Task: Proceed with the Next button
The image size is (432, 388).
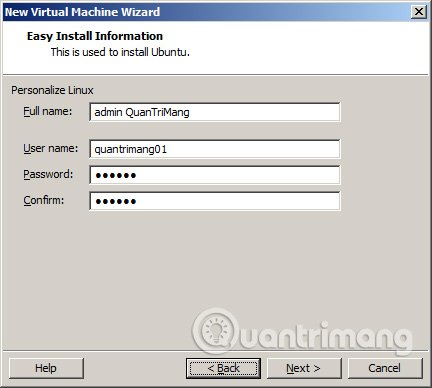Action: 304,368
